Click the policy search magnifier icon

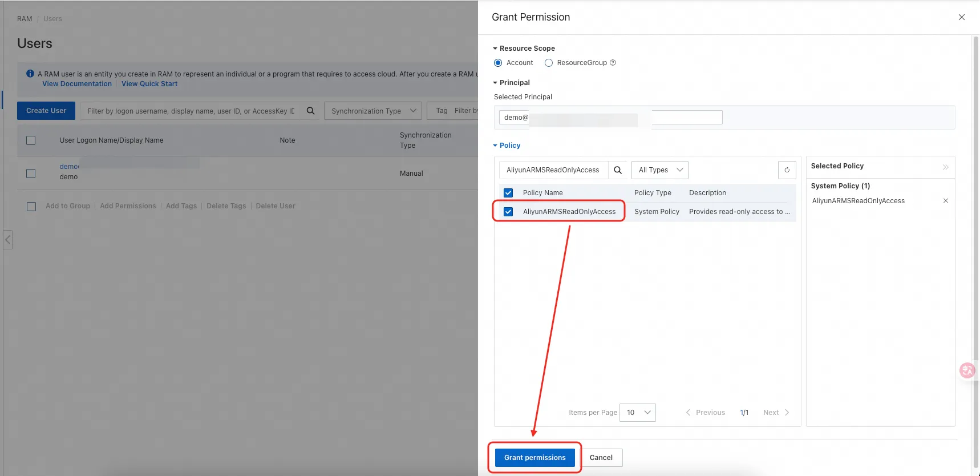pyautogui.click(x=617, y=170)
